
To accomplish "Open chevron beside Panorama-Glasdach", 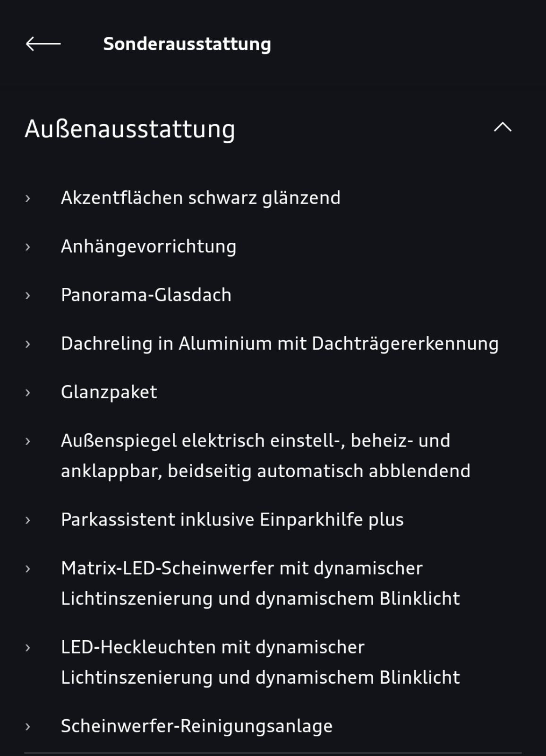I will [28, 296].
